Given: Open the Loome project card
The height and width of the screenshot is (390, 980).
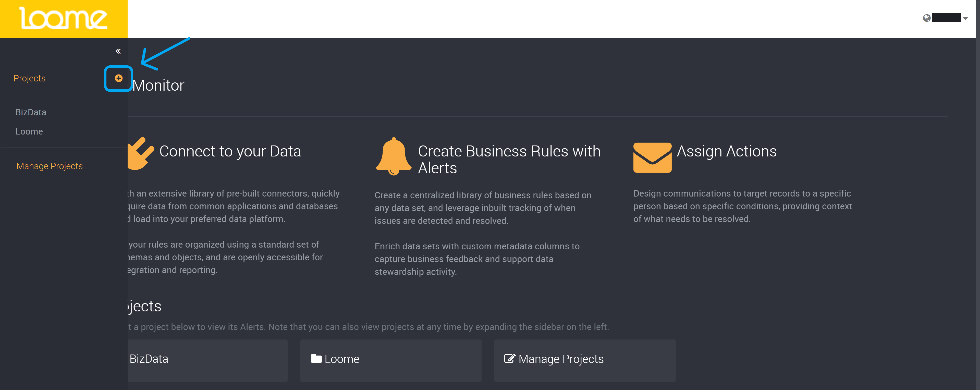Looking at the screenshot, I should click(391, 360).
